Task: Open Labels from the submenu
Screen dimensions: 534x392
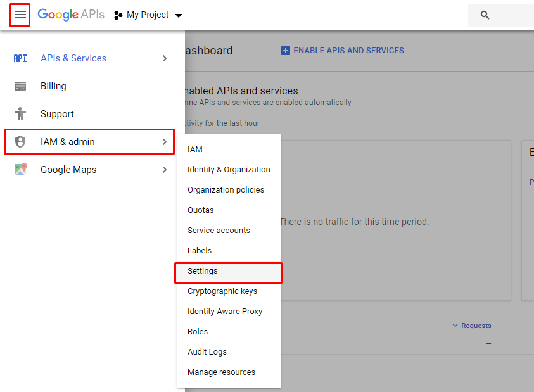Action: (229, 251)
